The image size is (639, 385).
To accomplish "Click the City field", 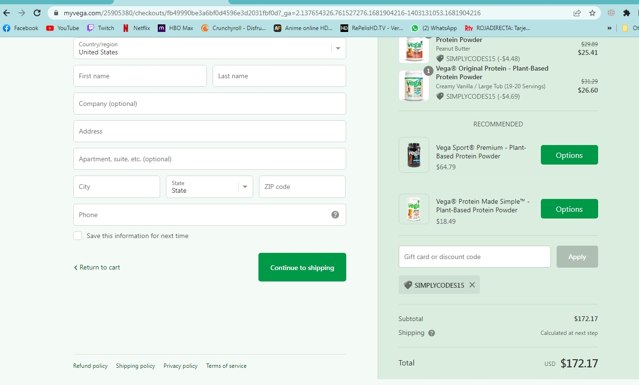I will pyautogui.click(x=117, y=187).
